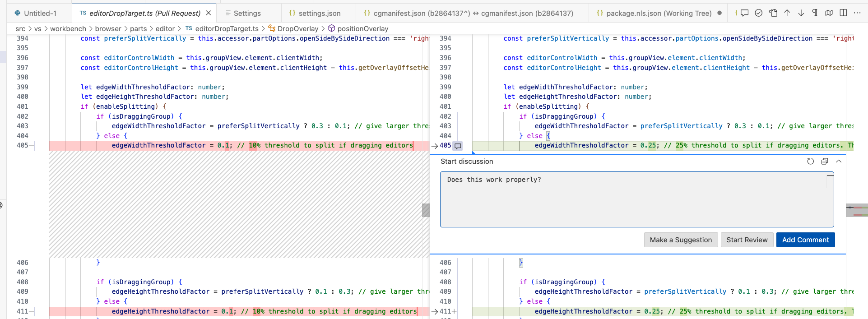The width and height of the screenshot is (868, 319).
Task: Click the Open File icon in editor toolbar
Action: 773,13
